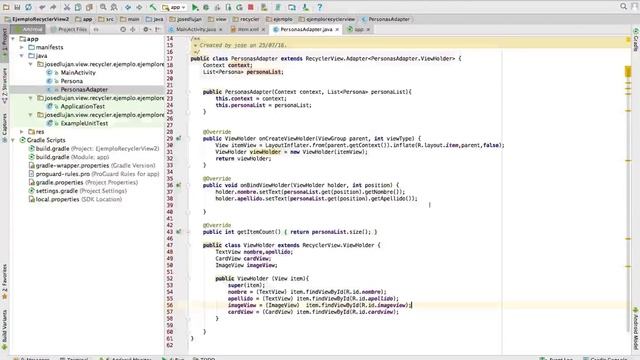This screenshot has width=640, height=360.
Task: Click the SDK Manager download icon
Action: tap(305, 7)
